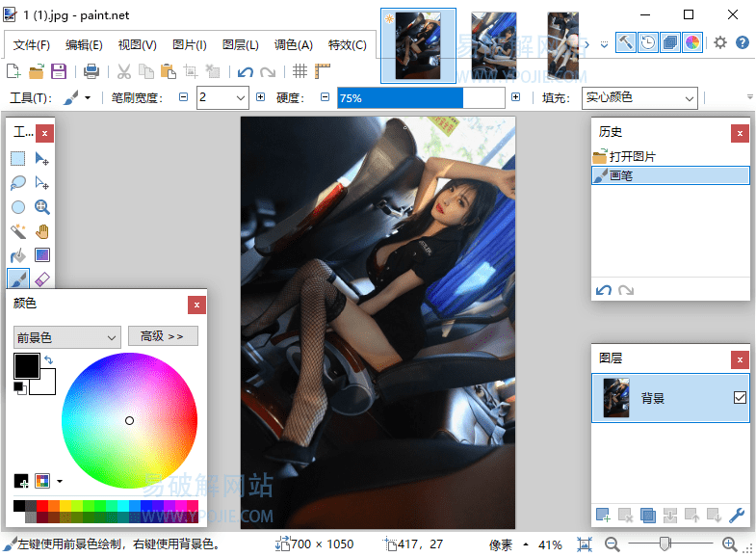Save the image with floppy icon
This screenshot has height=557, width=756.
pyautogui.click(x=59, y=72)
